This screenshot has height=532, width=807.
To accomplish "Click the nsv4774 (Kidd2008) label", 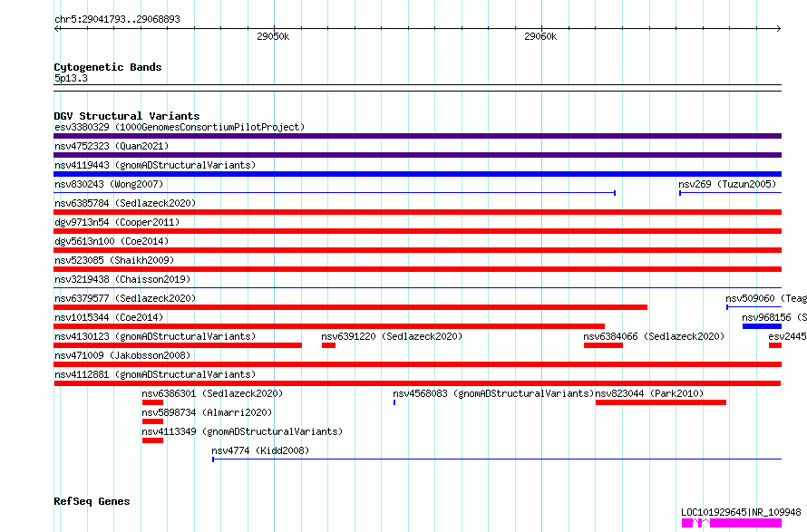I will click(x=260, y=450).
